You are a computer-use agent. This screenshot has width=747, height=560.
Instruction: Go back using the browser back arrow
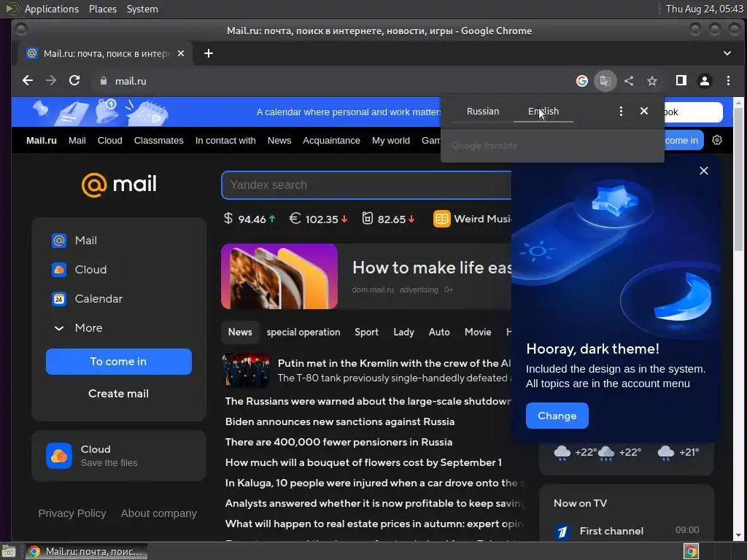28,80
